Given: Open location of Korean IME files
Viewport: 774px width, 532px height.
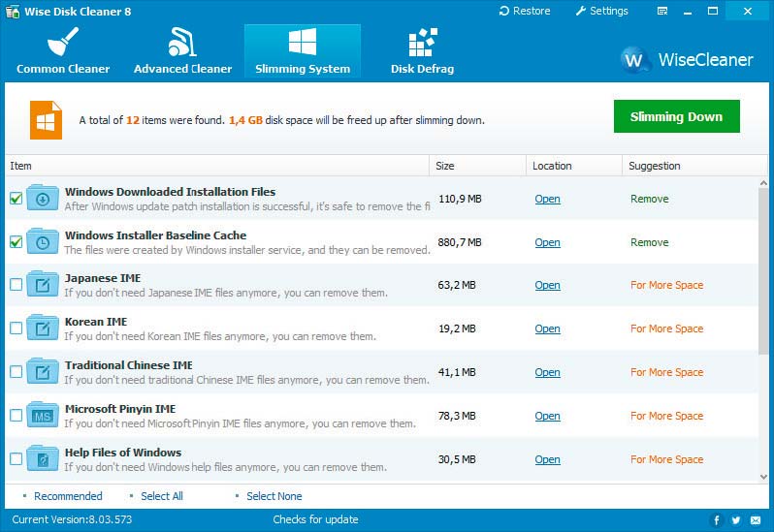Looking at the screenshot, I should click(x=547, y=329).
